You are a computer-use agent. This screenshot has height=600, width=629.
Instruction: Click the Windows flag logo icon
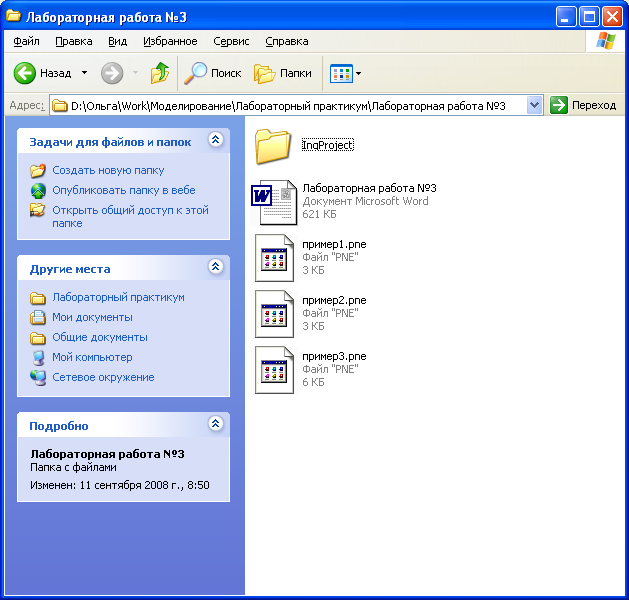(606, 41)
